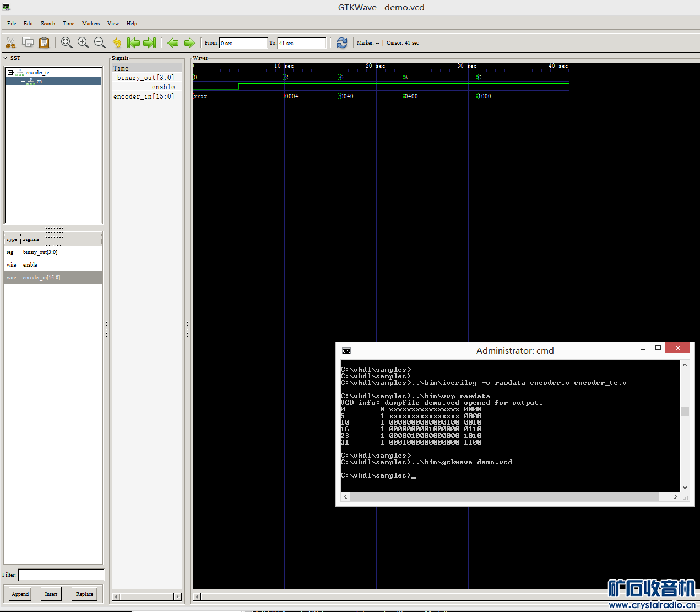Click the Signals column header in the signal list

coord(31,239)
